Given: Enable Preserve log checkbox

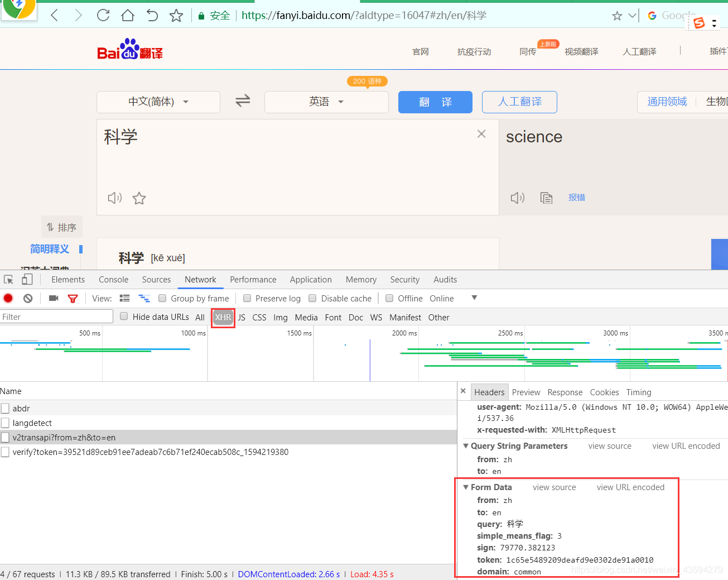Looking at the screenshot, I should [247, 298].
